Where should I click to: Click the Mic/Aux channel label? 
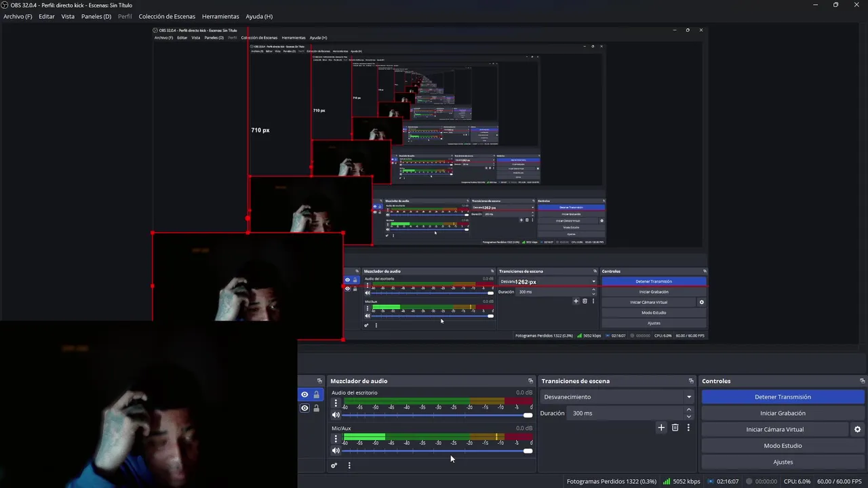(x=341, y=428)
